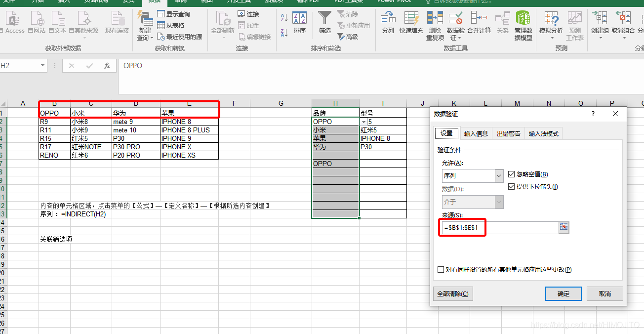Click Edit Links (编辑链接)
The height and width of the screenshot is (334, 644).
pyautogui.click(x=254, y=37)
